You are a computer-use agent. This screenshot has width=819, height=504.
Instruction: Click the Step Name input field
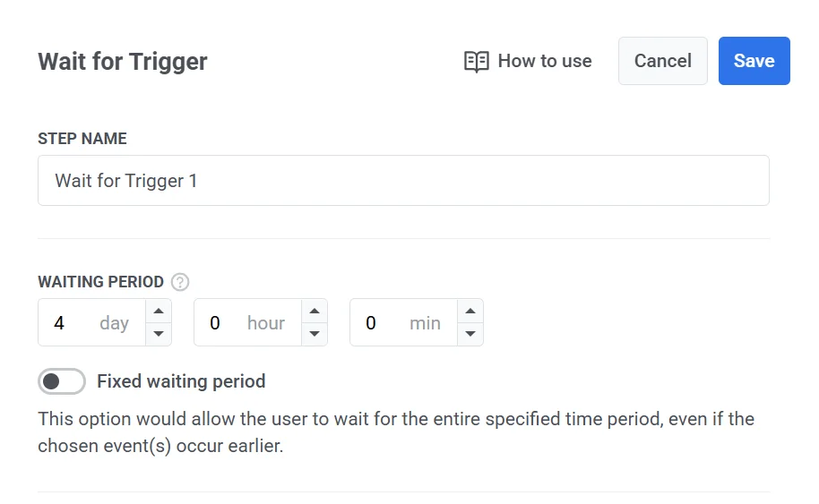coord(403,181)
